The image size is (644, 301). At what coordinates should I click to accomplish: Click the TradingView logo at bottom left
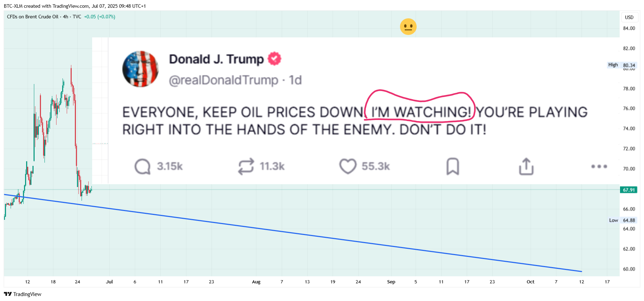click(x=23, y=294)
